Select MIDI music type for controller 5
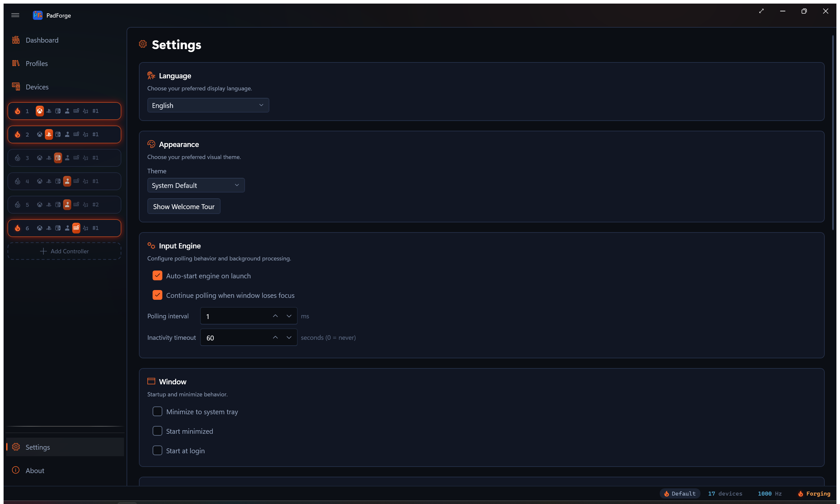Viewport: 840px width, 504px height. pos(86,205)
